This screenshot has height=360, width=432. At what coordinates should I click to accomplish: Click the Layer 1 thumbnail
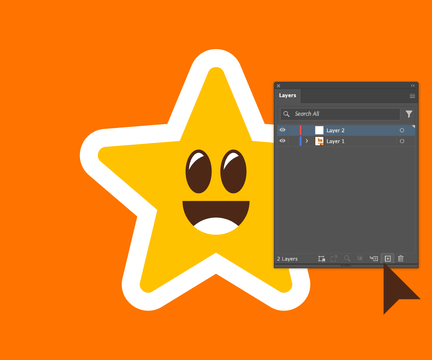(x=319, y=141)
